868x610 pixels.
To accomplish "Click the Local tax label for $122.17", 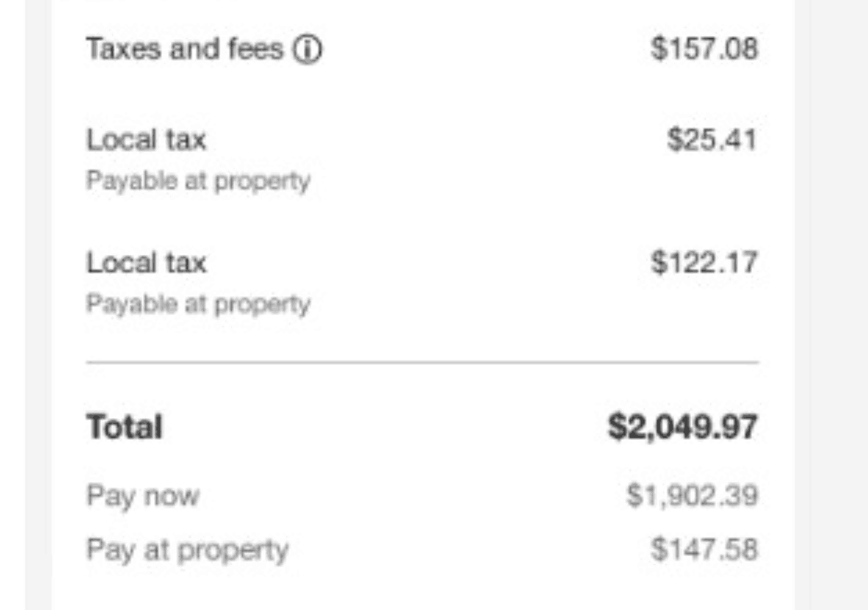I will (x=146, y=263).
